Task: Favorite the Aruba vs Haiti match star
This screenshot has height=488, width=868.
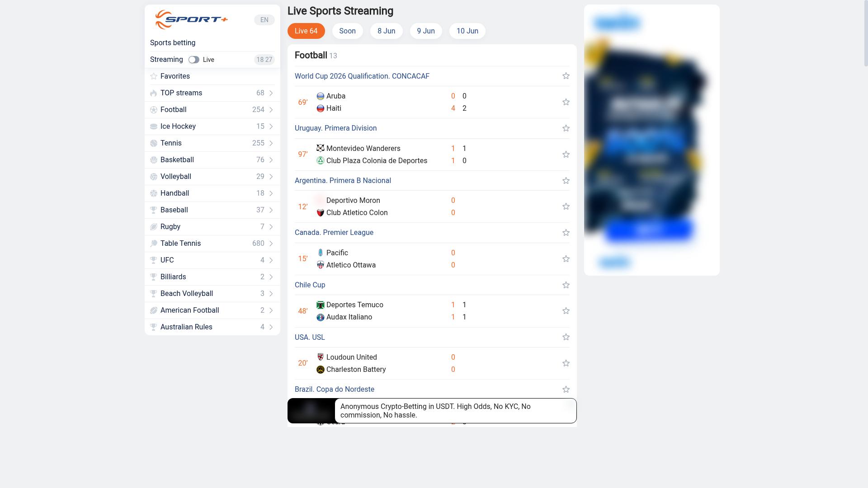Action: click(566, 102)
